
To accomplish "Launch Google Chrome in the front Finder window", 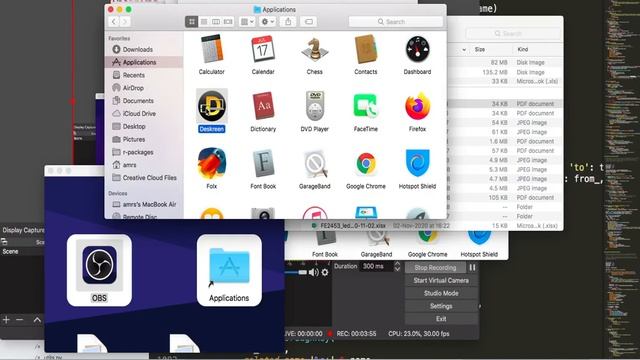I will [366, 163].
